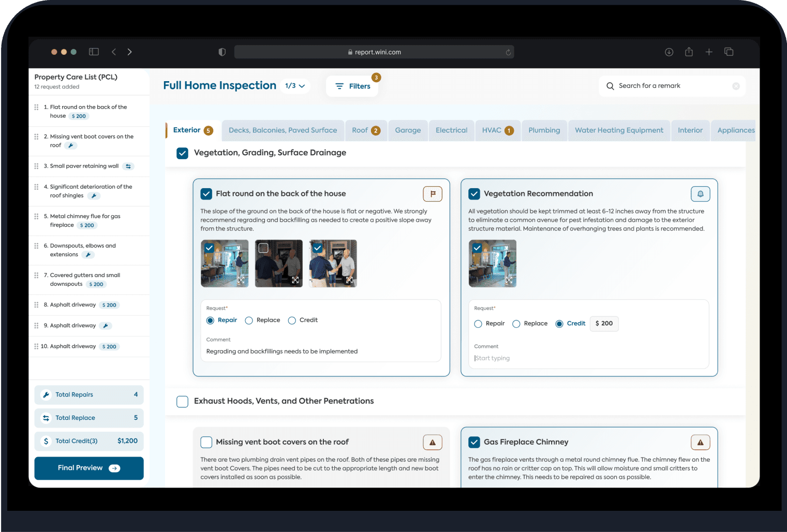
Task: Open the Filters button
Action: 352,86
